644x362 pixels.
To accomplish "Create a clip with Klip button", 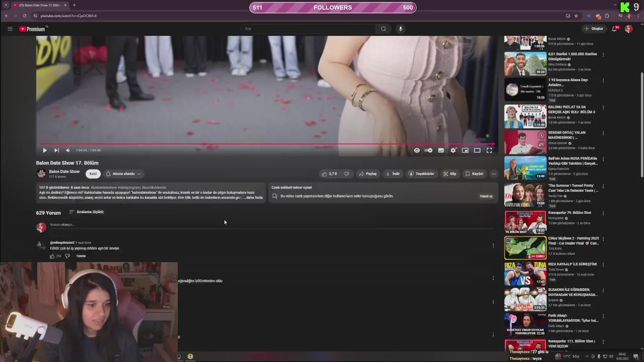I will (450, 173).
